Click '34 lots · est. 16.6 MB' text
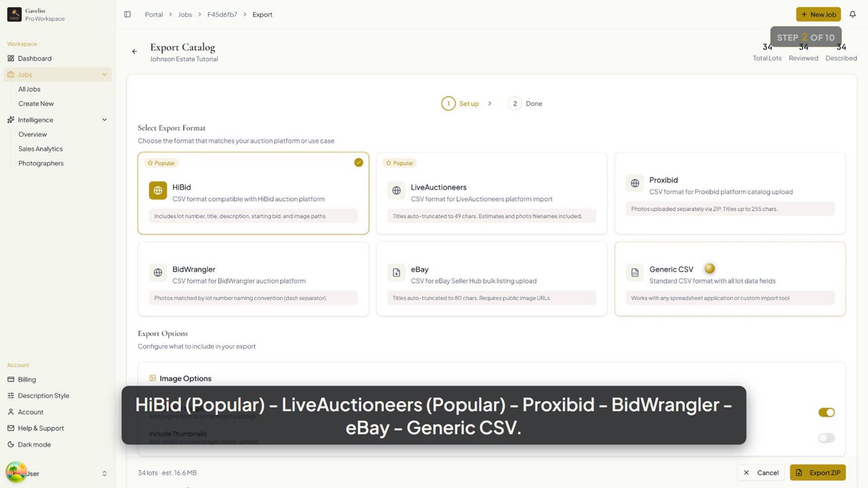868x488 pixels. tap(167, 472)
